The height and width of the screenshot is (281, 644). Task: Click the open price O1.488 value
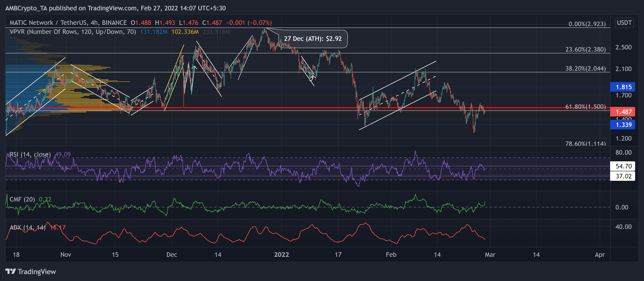(x=141, y=23)
